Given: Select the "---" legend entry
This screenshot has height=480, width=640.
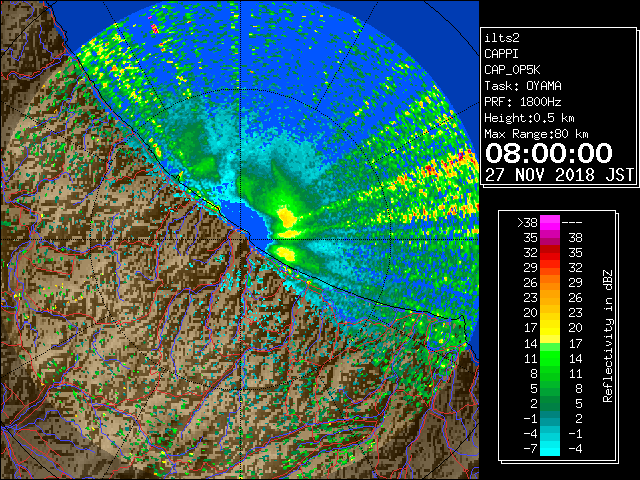Looking at the screenshot, I should (x=572, y=222).
